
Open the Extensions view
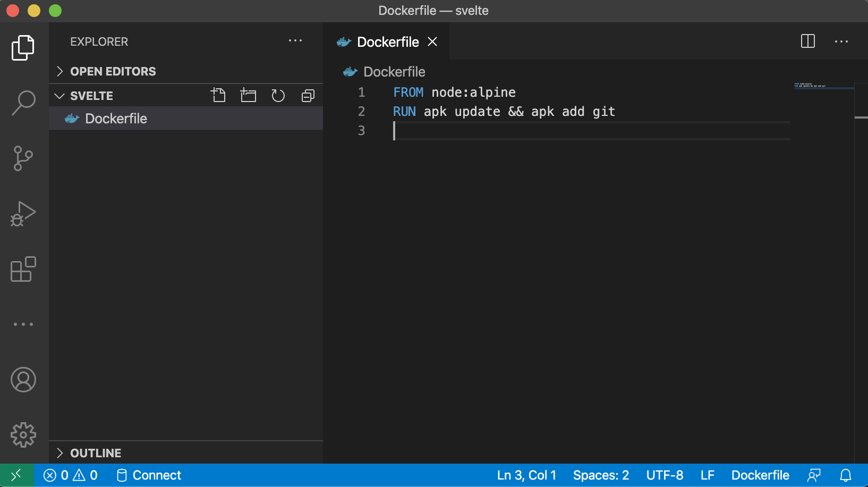[23, 269]
